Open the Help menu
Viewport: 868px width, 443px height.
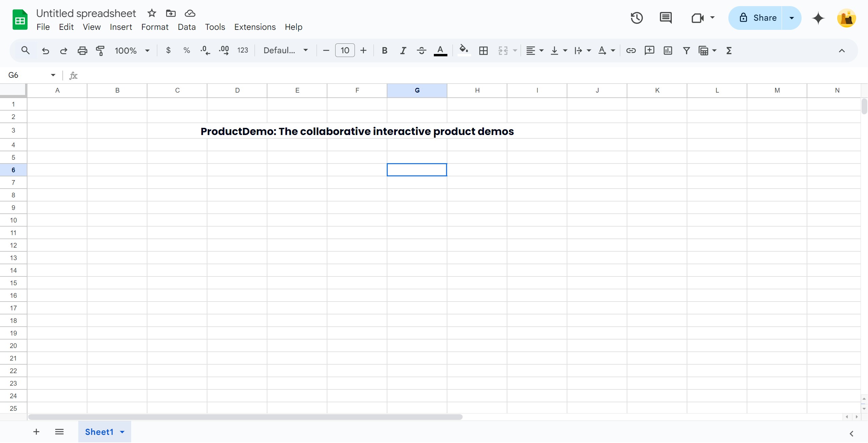coord(293,27)
